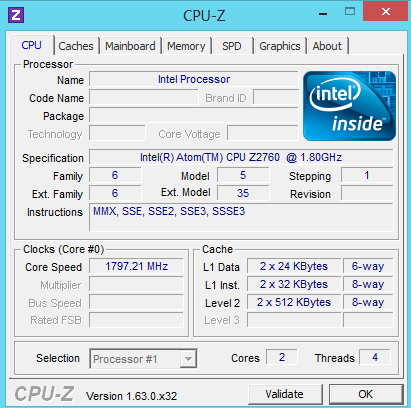
Task: Open the Processor #1 selection dropdown
Action: (143, 359)
